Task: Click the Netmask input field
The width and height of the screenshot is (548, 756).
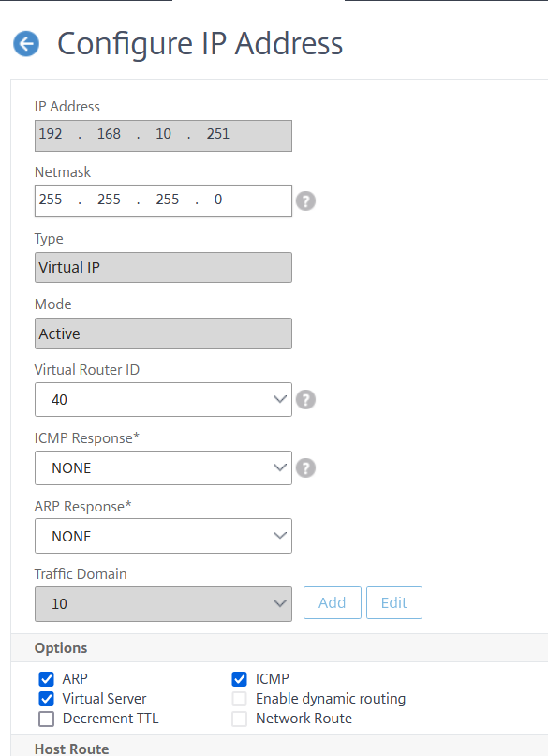Action: 163,200
